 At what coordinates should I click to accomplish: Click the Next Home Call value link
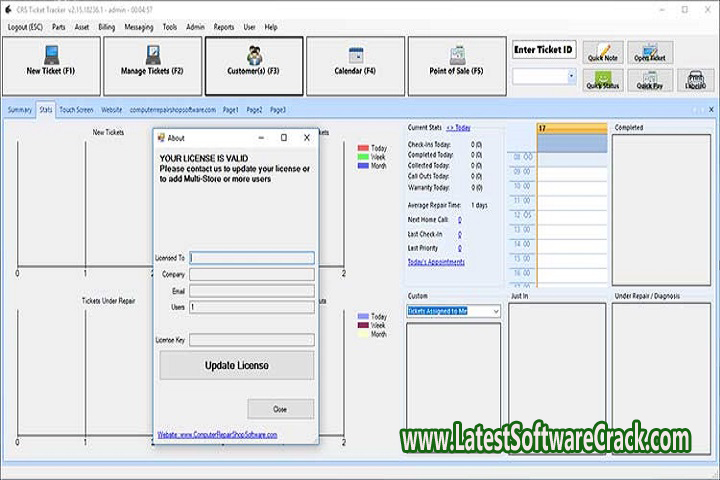coord(460,220)
